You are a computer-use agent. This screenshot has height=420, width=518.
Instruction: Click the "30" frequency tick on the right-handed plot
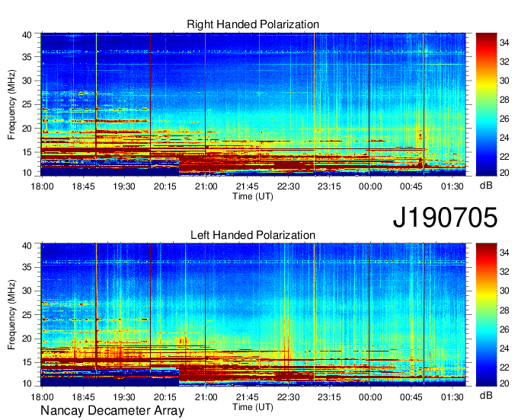pos(27,81)
